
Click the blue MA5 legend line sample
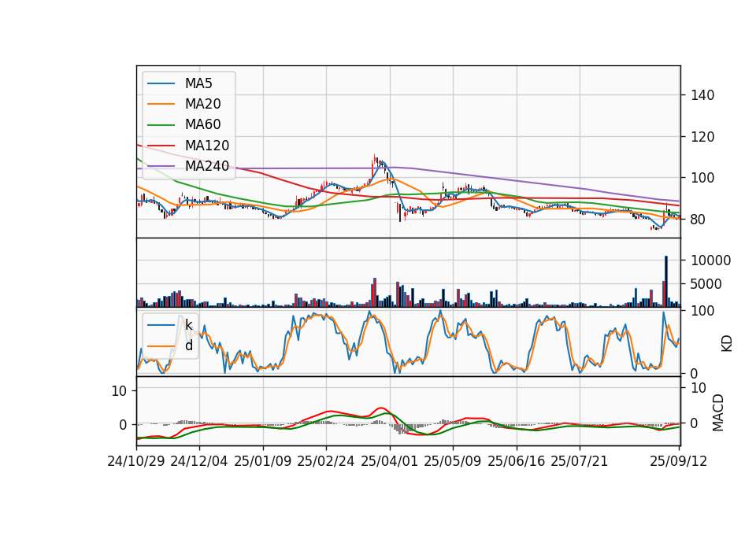[161, 83]
